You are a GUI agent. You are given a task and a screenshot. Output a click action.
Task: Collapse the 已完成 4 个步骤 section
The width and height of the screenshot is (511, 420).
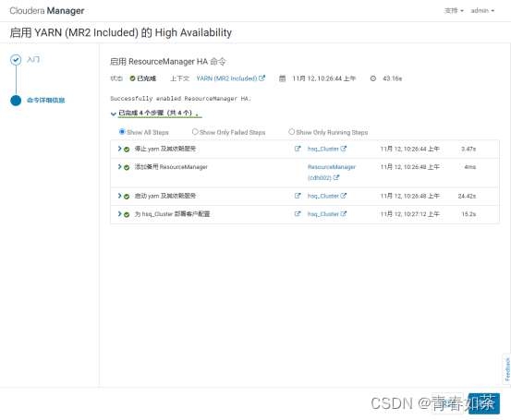(x=114, y=114)
